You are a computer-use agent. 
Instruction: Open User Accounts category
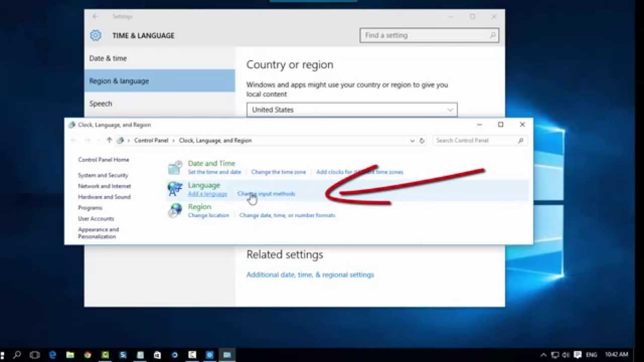coord(96,219)
